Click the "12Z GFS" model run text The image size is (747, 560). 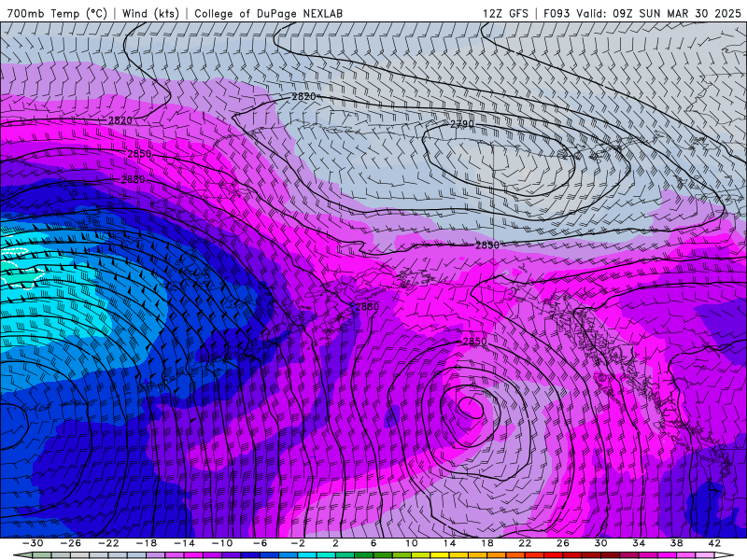coord(505,14)
